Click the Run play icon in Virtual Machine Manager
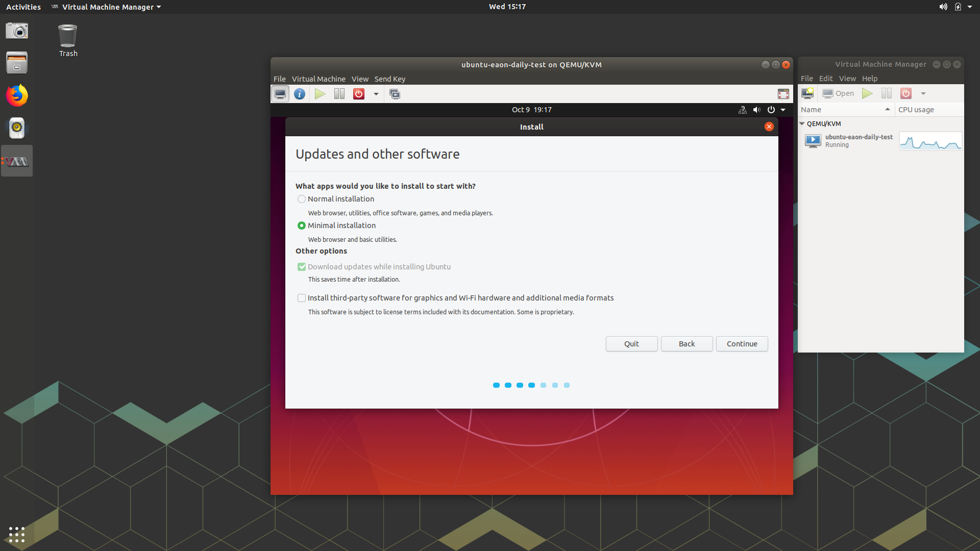This screenshot has width=980, height=551. pyautogui.click(x=867, y=93)
